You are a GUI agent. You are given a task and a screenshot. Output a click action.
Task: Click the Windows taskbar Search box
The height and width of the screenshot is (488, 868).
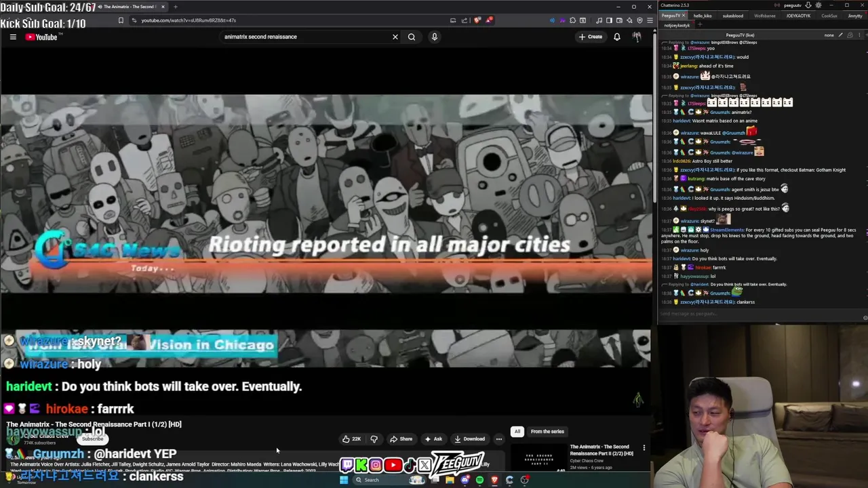[390, 480]
